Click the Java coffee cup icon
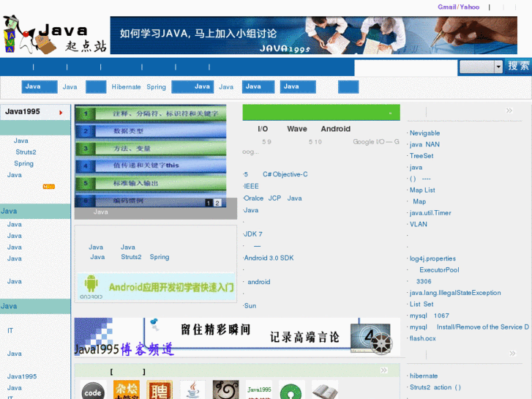Image resolution: width=532 pixels, height=399 pixels. (x=192, y=389)
